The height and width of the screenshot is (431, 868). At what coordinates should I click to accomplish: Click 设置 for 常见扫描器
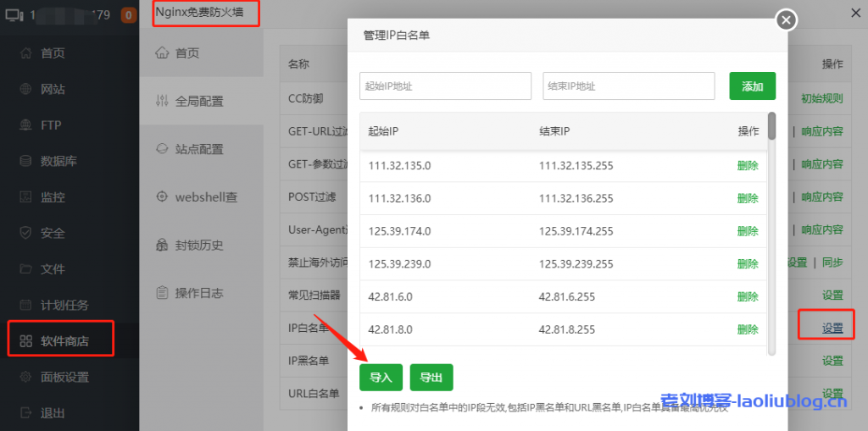click(x=832, y=296)
